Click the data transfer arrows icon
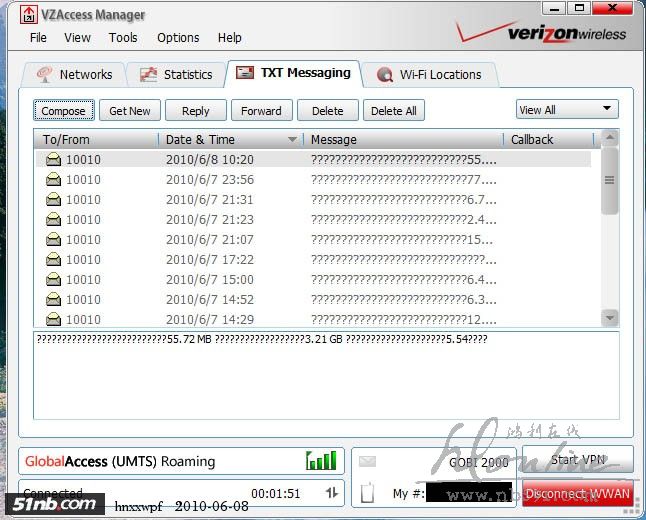The image size is (646, 520). tap(332, 492)
